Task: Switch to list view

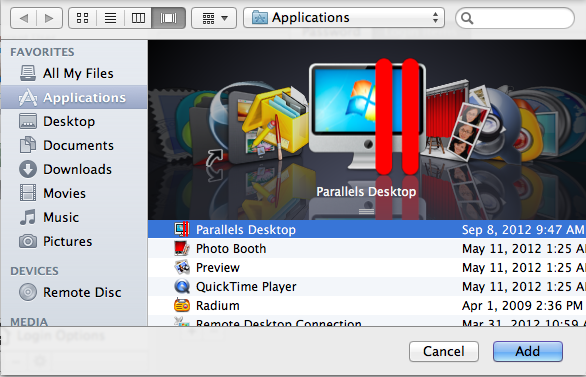Action: coord(110,18)
